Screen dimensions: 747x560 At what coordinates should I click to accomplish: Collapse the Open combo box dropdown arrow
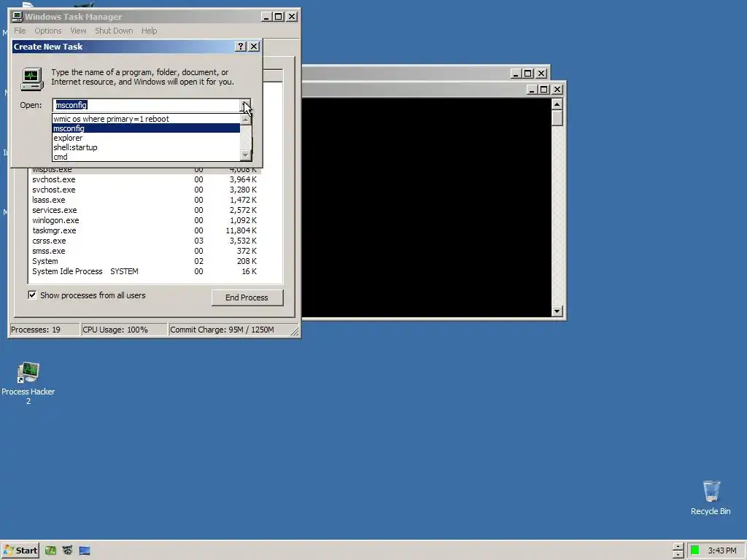[245, 105]
